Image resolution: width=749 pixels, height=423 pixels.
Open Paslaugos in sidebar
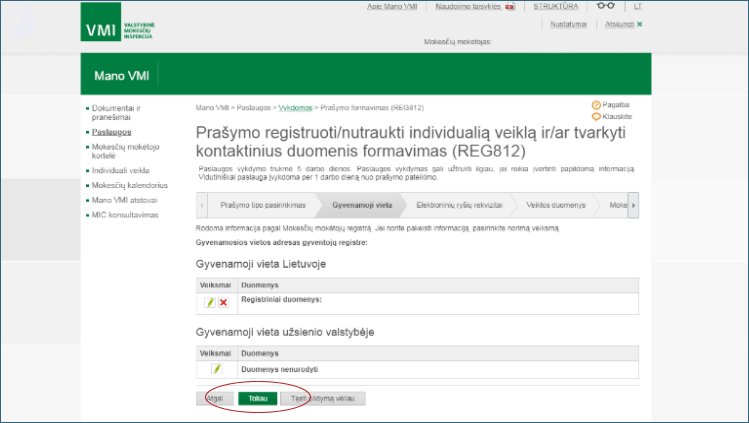pos(111,132)
